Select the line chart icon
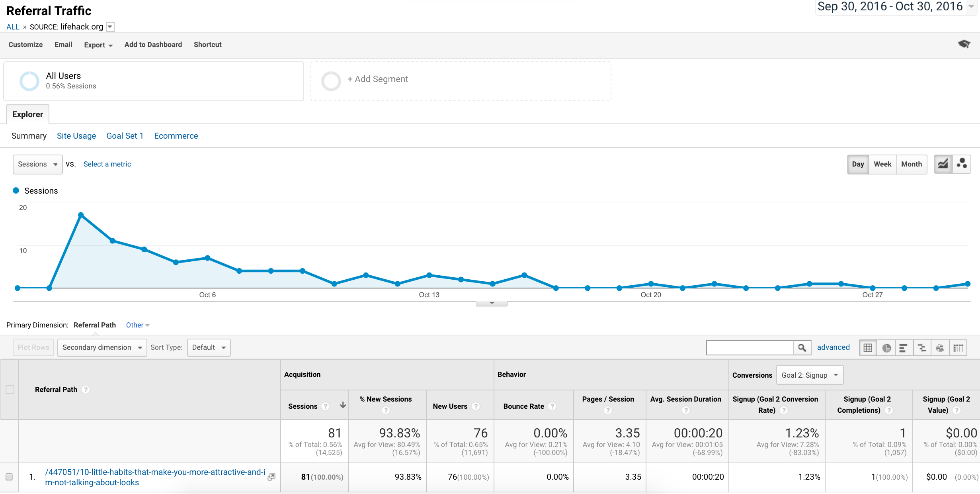The image size is (980, 494). pos(943,164)
